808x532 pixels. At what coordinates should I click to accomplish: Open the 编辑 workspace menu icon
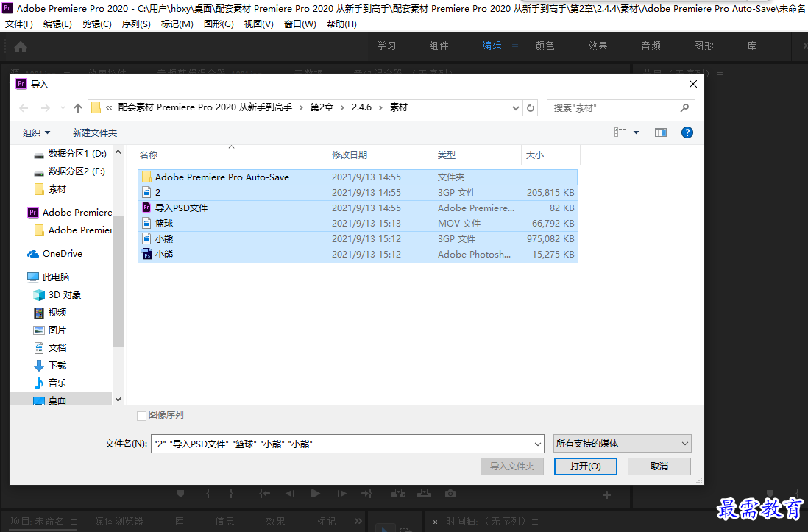pyautogui.click(x=515, y=46)
